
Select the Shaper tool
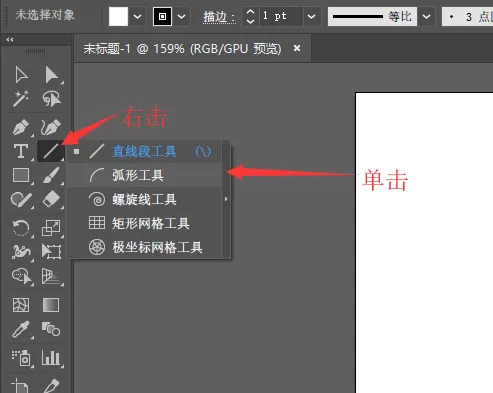click(21, 200)
